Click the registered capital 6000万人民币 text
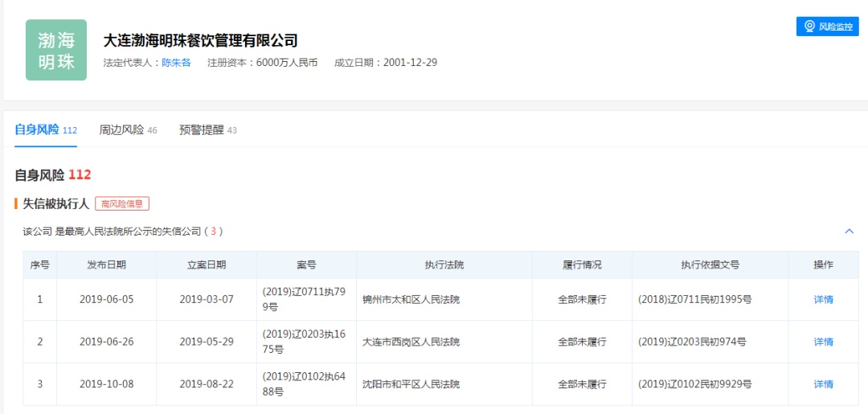 coord(287,63)
